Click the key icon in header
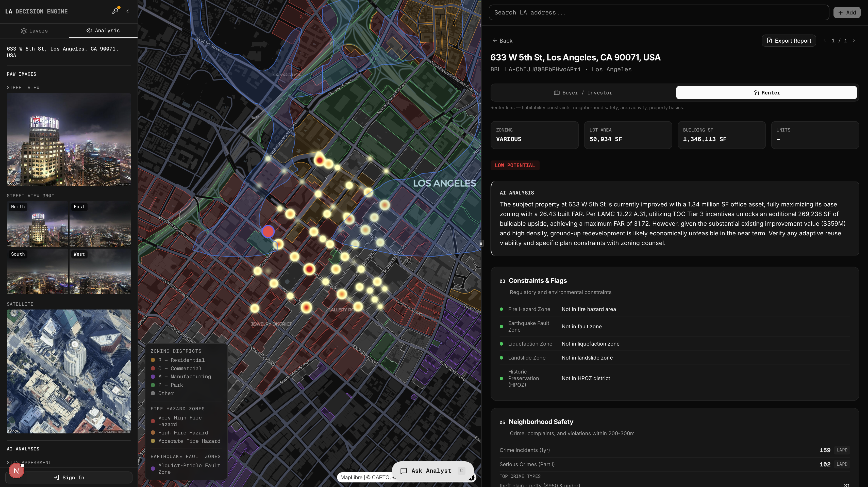868x487 pixels. [x=115, y=11]
